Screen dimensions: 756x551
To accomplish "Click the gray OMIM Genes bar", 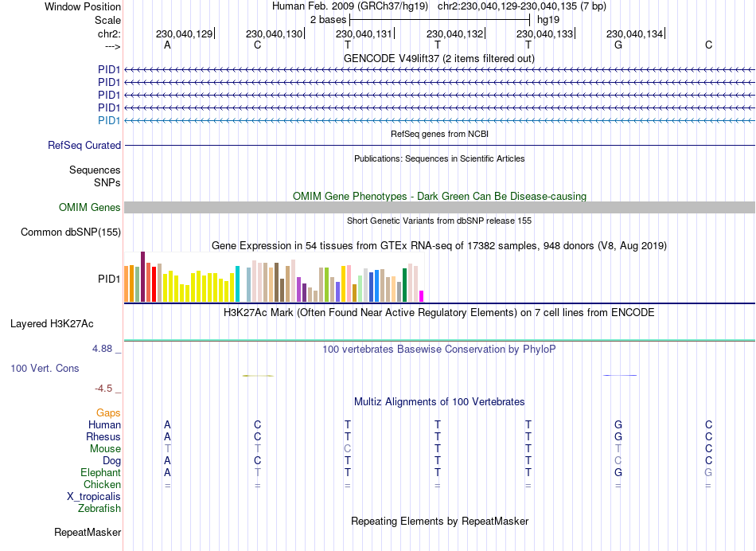I will (439, 208).
